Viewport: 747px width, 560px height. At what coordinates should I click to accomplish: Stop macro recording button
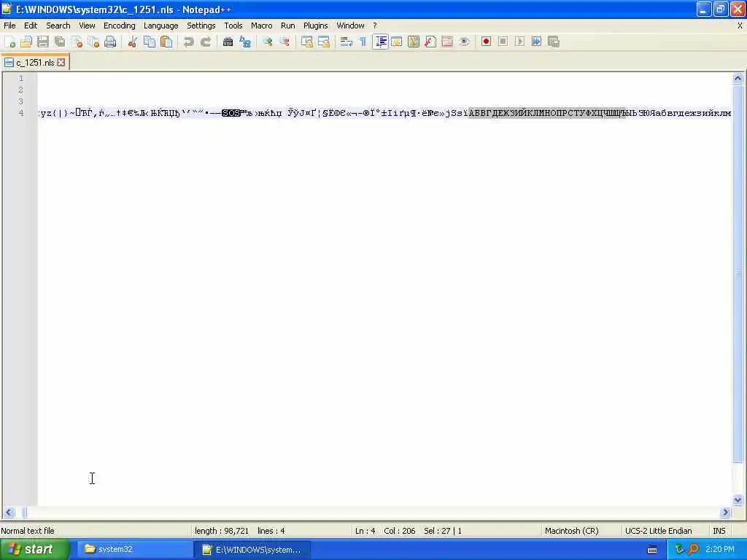pyautogui.click(x=503, y=42)
